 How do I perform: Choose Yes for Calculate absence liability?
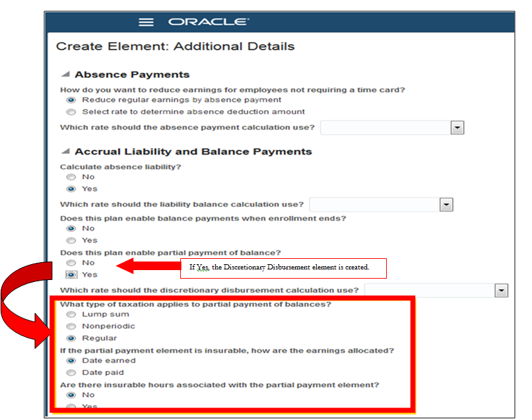click(x=71, y=189)
